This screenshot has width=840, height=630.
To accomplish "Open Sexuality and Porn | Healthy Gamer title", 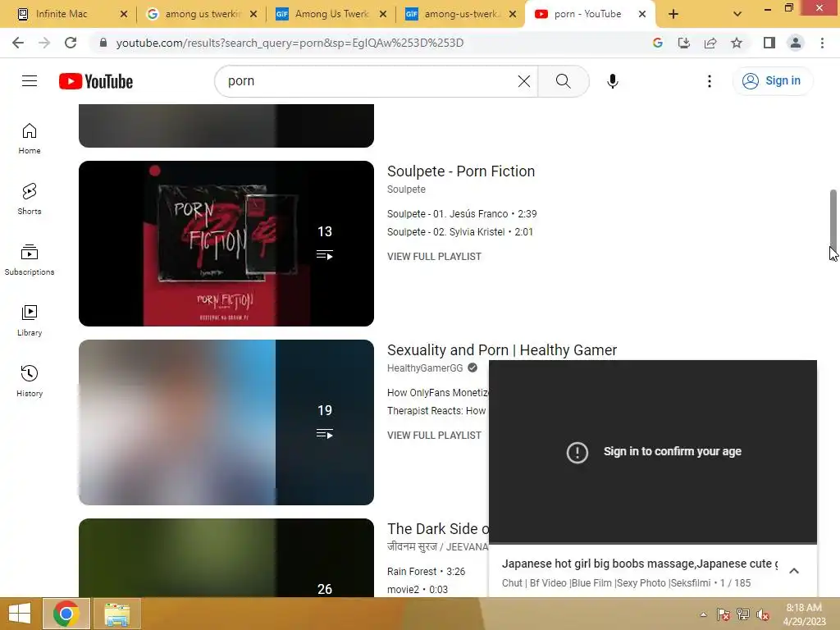I will click(502, 350).
